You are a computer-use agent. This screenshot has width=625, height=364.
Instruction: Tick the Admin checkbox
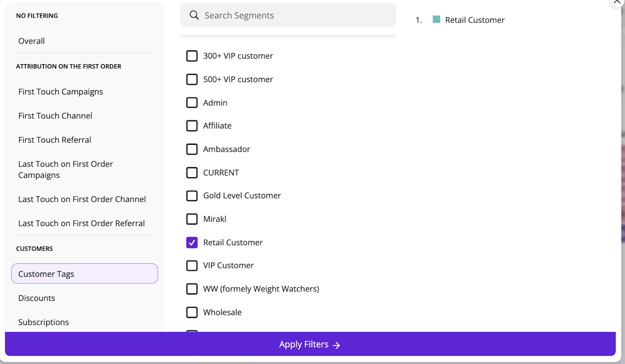point(192,103)
